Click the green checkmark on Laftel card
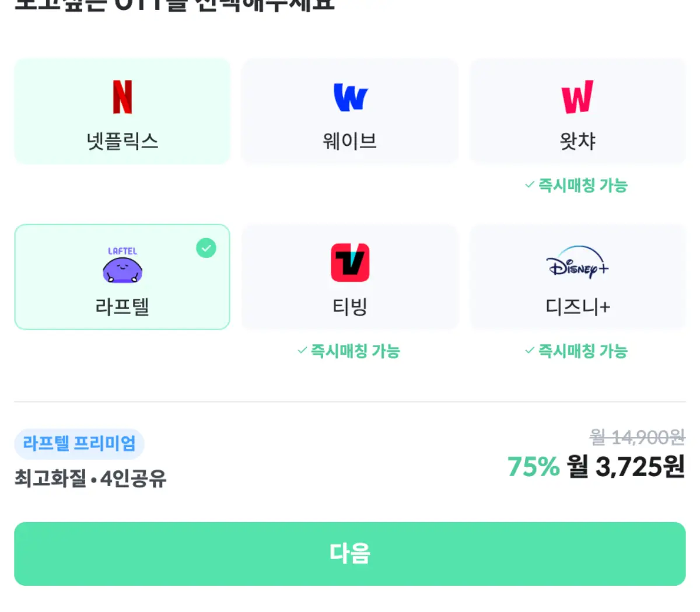 pyautogui.click(x=205, y=248)
